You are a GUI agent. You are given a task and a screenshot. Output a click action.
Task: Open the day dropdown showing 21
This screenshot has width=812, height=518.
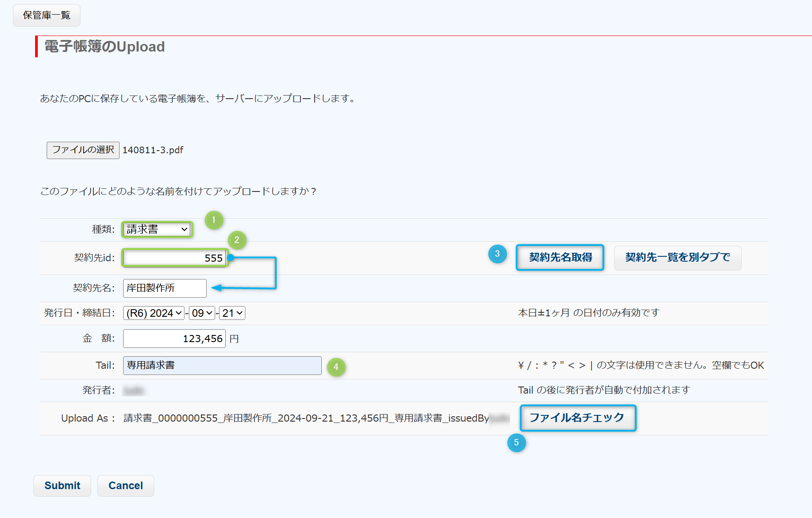pos(232,313)
